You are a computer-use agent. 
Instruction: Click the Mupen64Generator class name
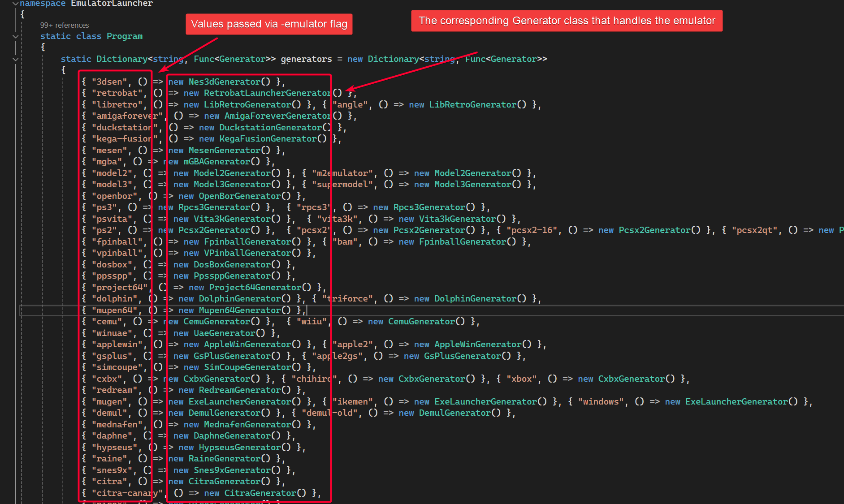240,310
